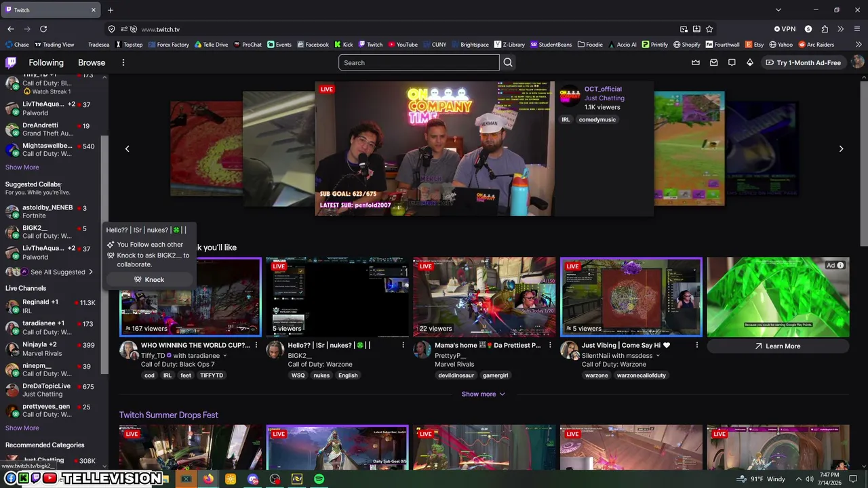Open user profile avatar menu
The image size is (868, 488).
pos(857,62)
